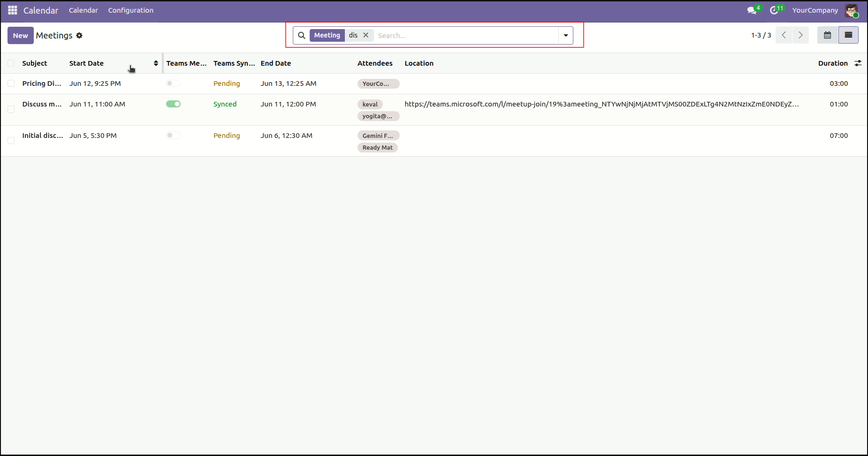Open the Meetings settings gear menu

(79, 36)
